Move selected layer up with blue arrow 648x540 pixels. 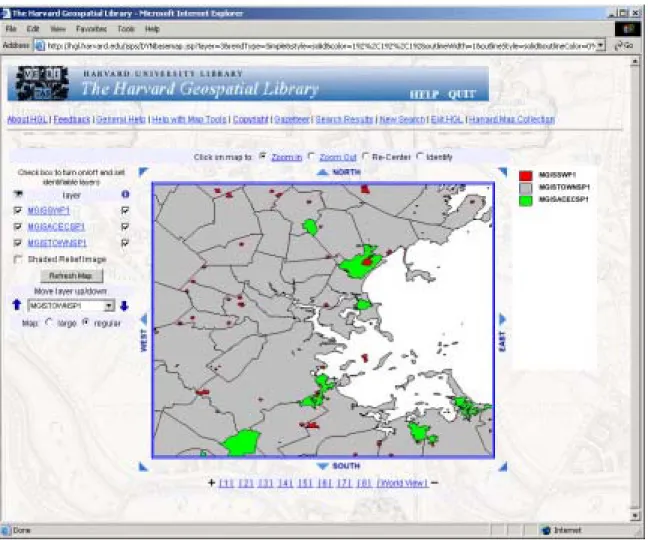coord(17,305)
